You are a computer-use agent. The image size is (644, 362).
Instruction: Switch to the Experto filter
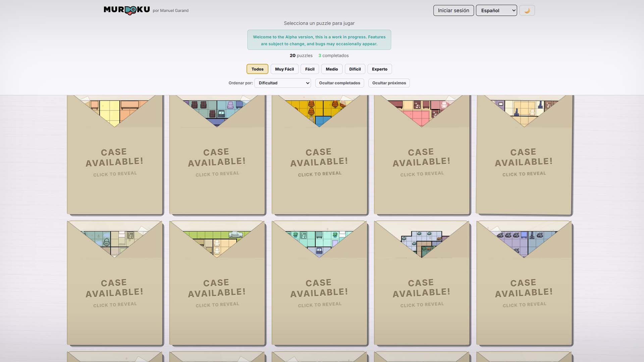380,69
